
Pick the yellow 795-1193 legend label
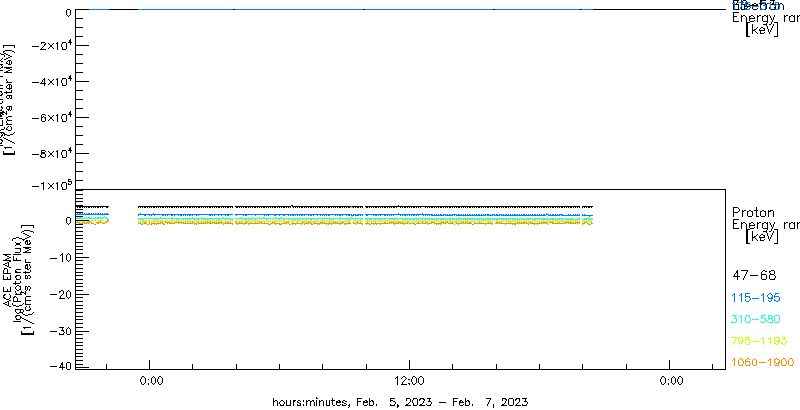(759, 341)
